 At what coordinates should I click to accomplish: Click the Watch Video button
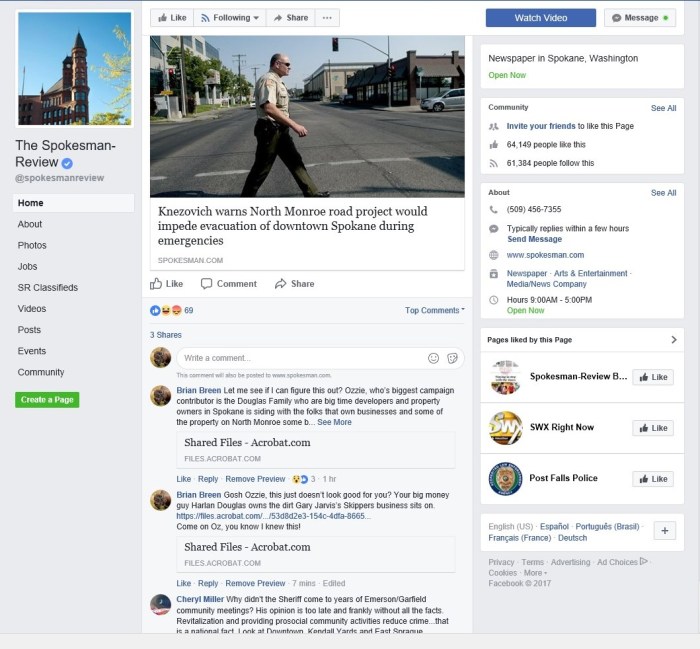541,18
